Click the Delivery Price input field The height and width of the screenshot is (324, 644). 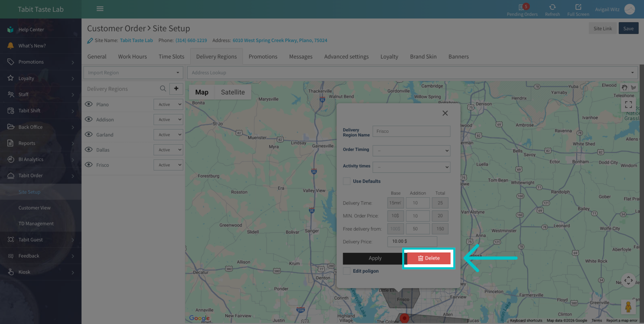pos(412,241)
